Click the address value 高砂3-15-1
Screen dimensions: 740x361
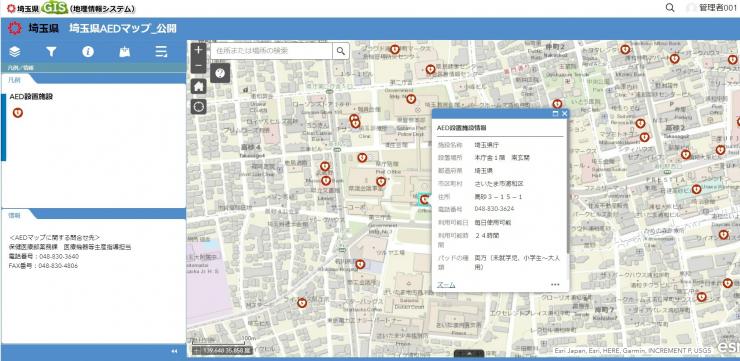(498, 196)
